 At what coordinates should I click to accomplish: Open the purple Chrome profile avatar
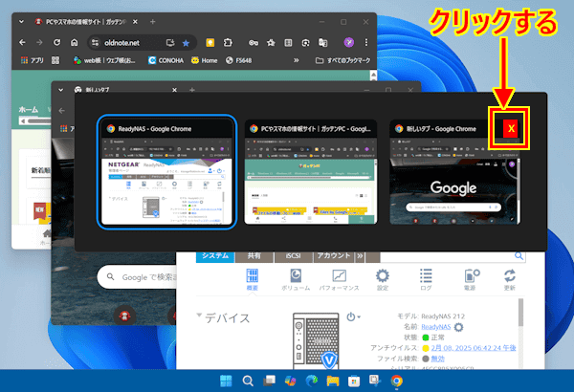tap(349, 42)
